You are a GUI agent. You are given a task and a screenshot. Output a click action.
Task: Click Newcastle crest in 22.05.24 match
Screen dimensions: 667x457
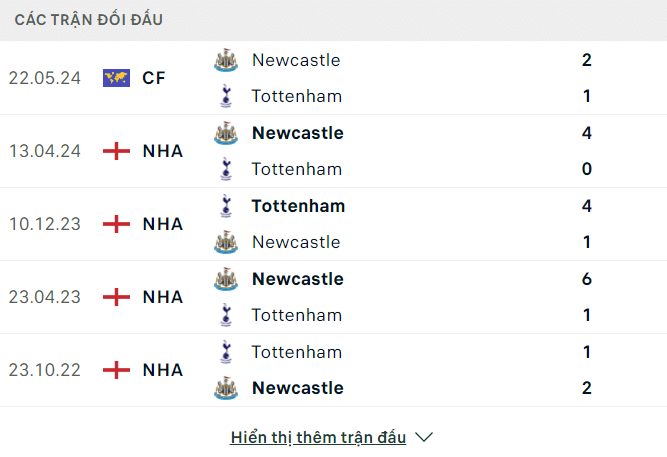tap(226, 60)
